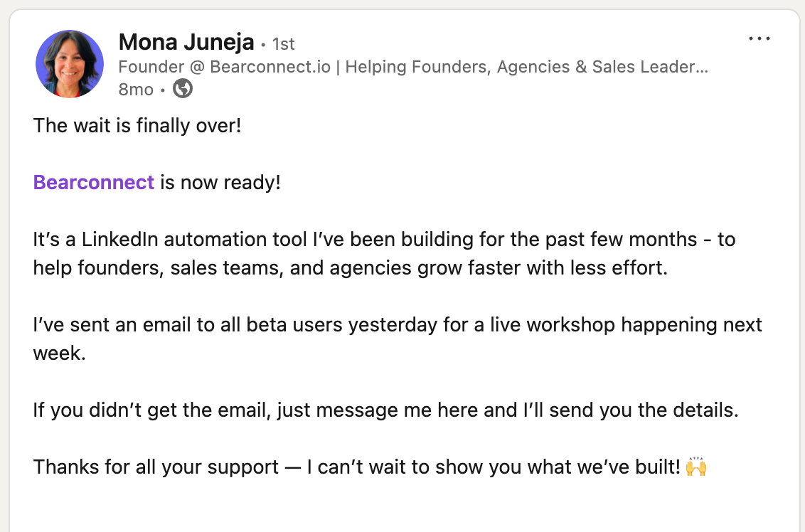805x532 pixels.
Task: Click the 'If you didn't get the email' line
Action: 385,410
